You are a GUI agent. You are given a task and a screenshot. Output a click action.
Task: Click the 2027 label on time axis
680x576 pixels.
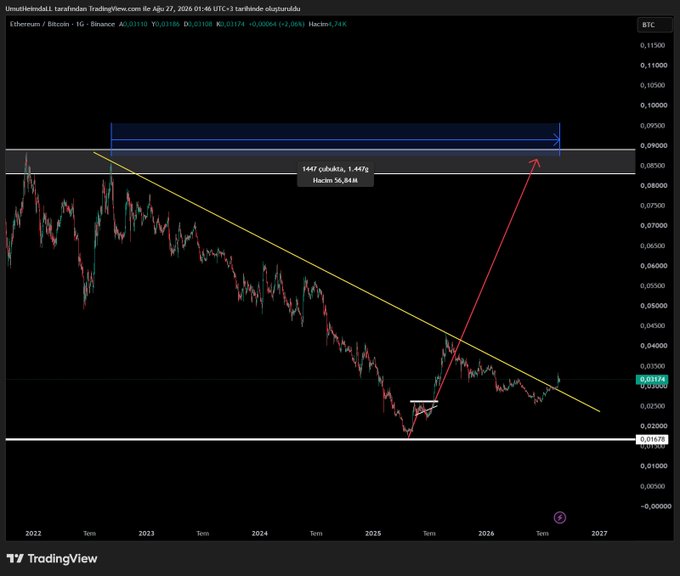599,533
